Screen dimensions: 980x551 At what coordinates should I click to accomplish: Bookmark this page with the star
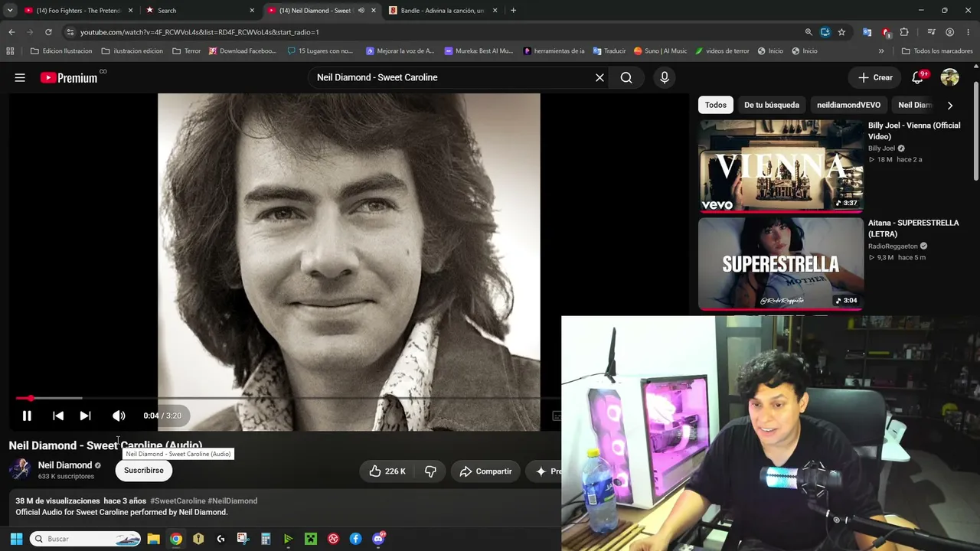coord(841,32)
